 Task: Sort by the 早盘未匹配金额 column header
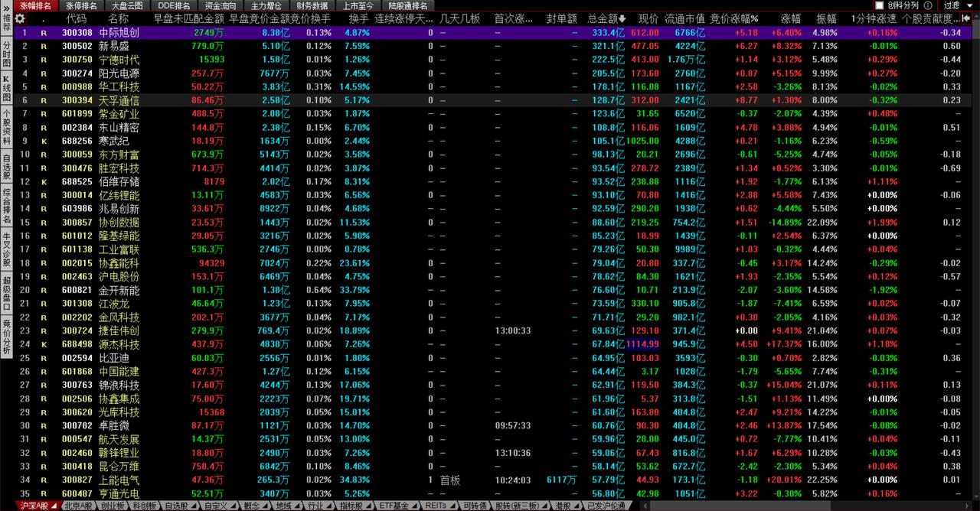pyautogui.click(x=189, y=18)
